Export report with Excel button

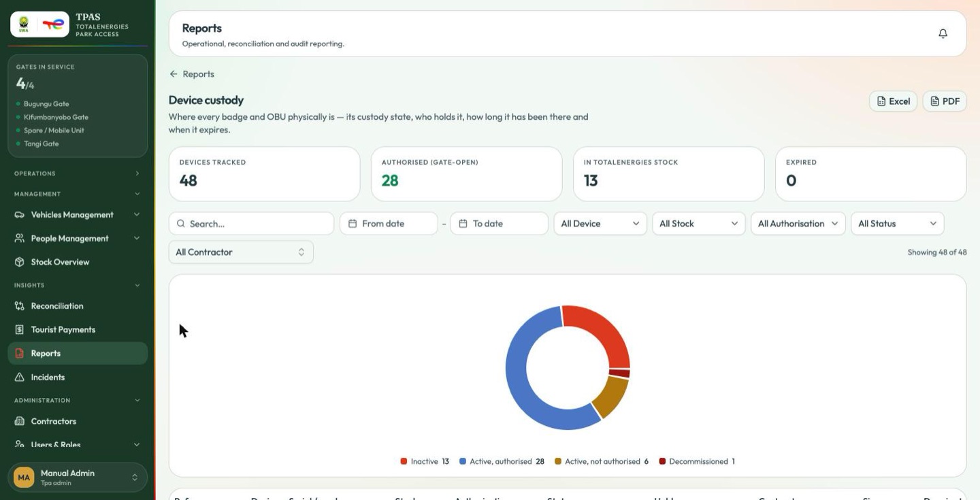(893, 101)
